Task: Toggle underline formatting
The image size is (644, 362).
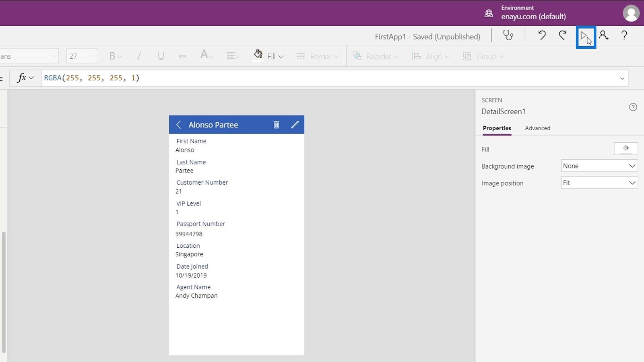Action: tap(161, 56)
